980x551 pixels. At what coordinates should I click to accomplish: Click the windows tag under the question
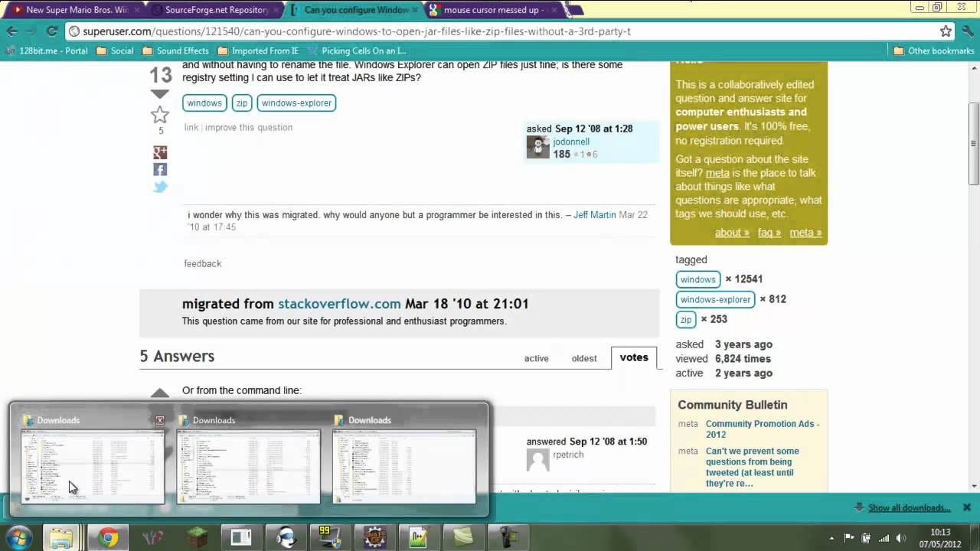tap(204, 103)
